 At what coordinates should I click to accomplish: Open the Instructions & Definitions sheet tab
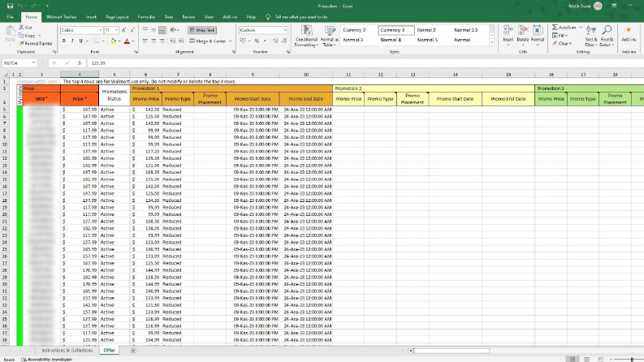click(x=67, y=350)
